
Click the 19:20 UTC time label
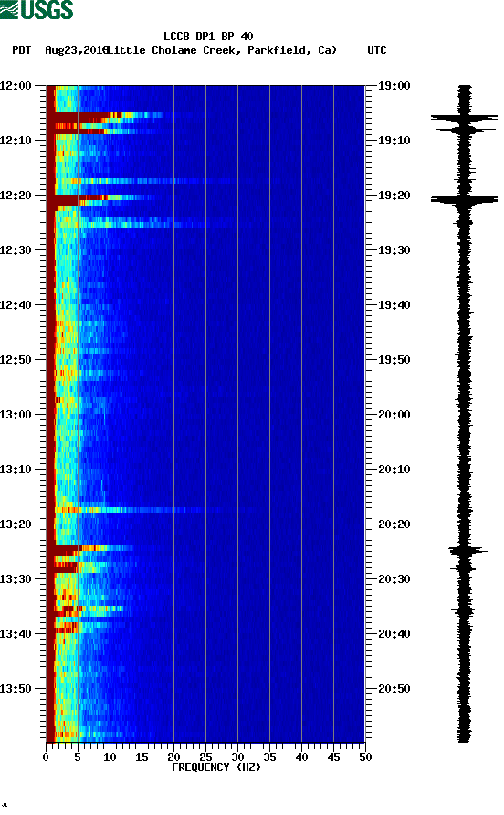click(x=394, y=196)
